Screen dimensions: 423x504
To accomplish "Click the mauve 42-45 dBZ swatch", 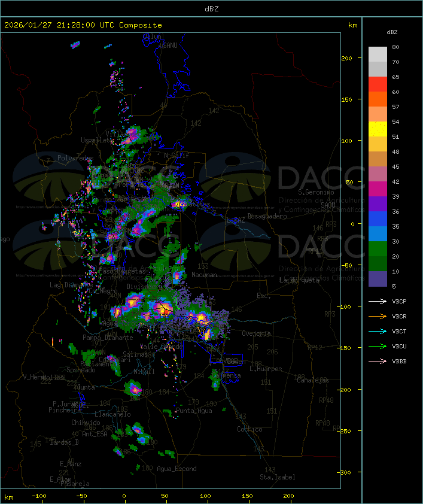I will tap(378, 174).
